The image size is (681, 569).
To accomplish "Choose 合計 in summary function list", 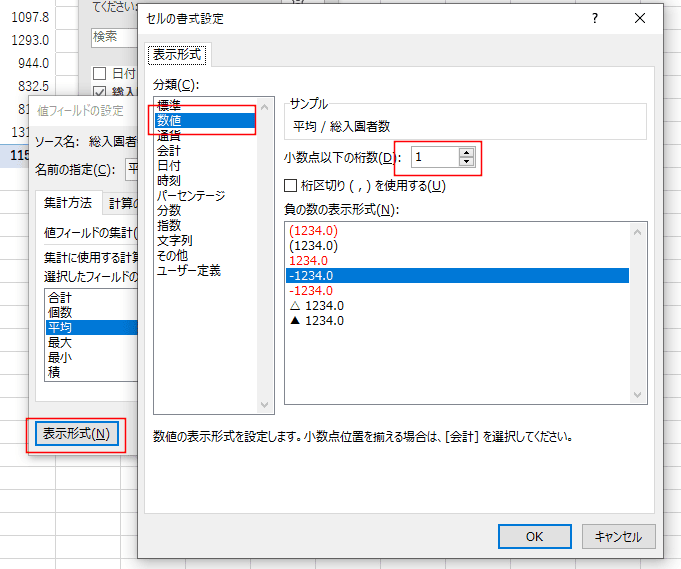I will (x=60, y=298).
